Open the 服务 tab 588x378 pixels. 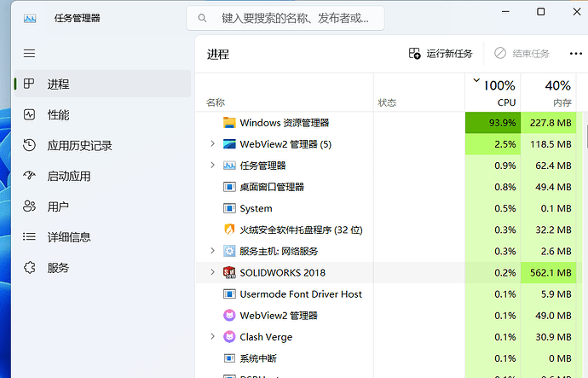click(x=102, y=268)
